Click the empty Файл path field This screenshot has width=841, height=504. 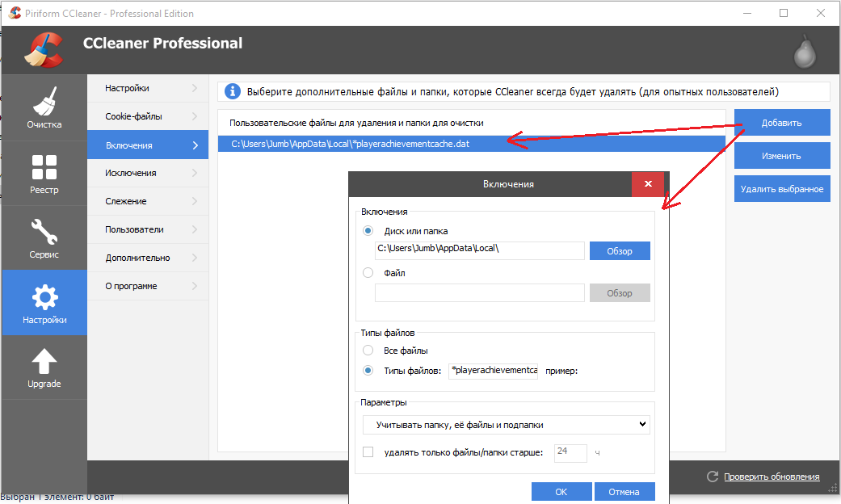pyautogui.click(x=480, y=292)
